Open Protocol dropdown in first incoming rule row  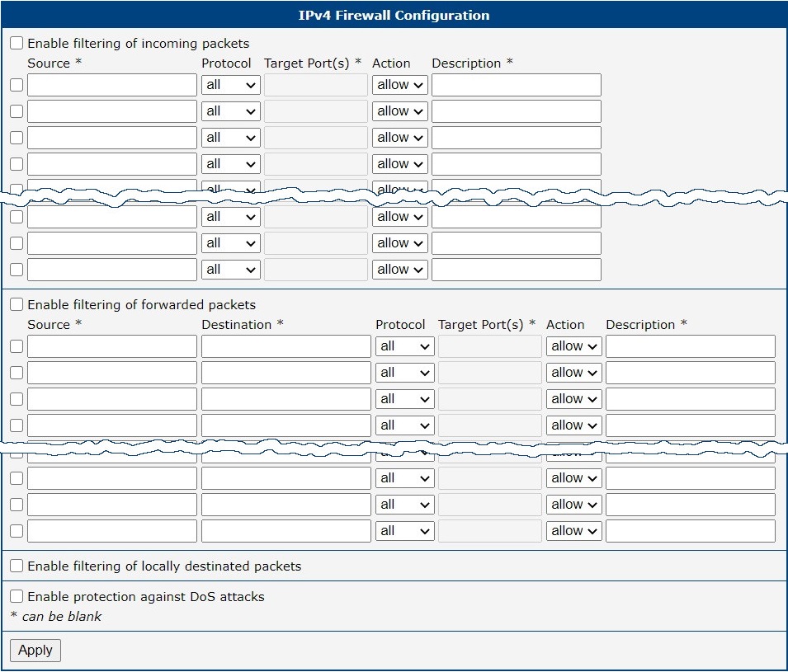[231, 85]
